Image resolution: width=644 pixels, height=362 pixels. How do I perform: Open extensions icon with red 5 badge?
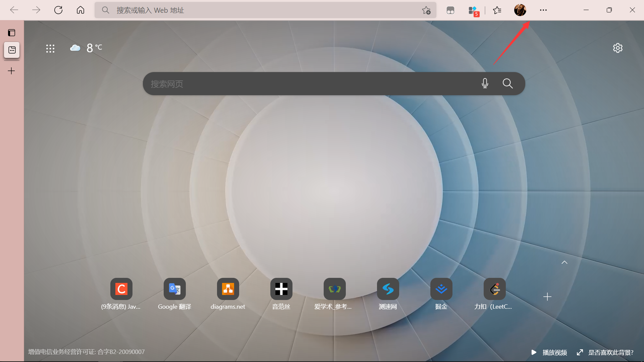[x=473, y=11]
